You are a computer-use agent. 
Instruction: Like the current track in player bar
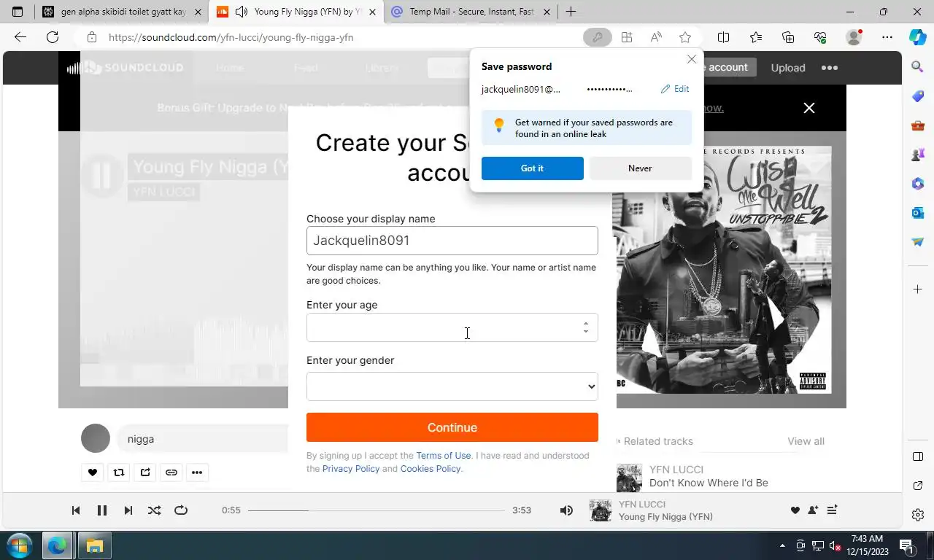pos(795,510)
